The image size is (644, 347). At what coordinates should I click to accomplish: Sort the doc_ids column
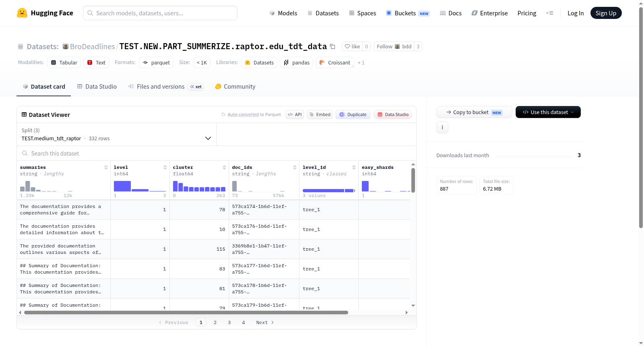[x=295, y=167]
